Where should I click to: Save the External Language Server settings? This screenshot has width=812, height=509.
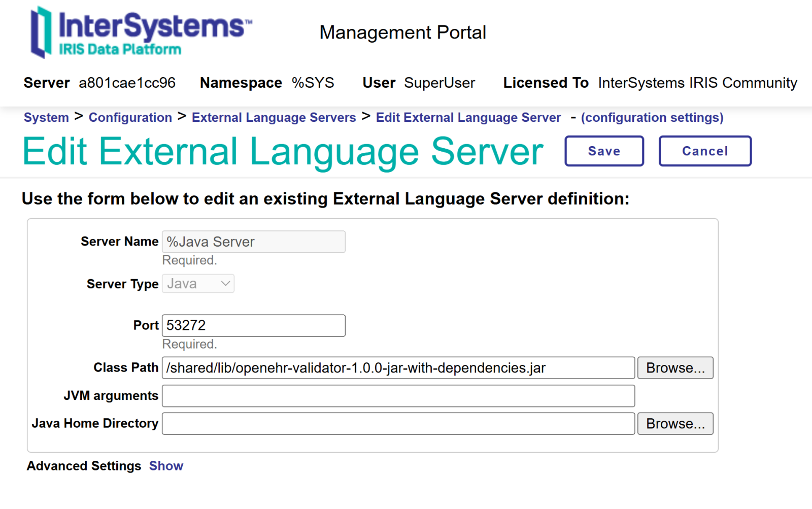pos(604,151)
